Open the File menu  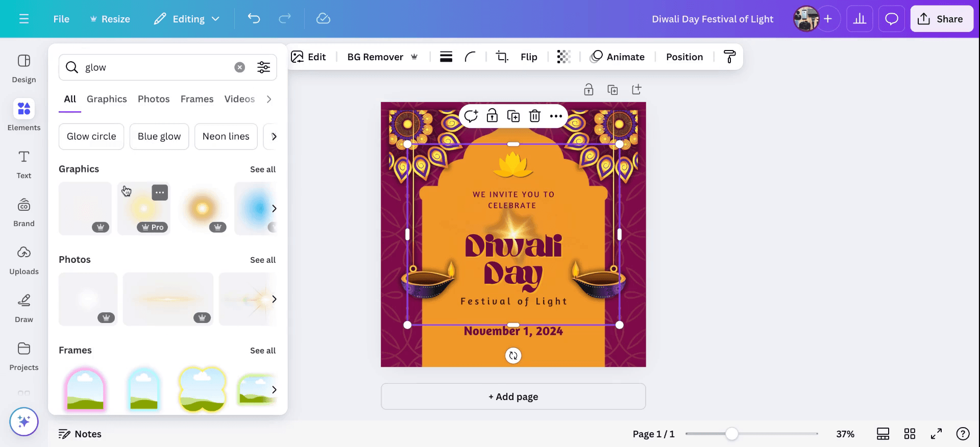pos(61,19)
